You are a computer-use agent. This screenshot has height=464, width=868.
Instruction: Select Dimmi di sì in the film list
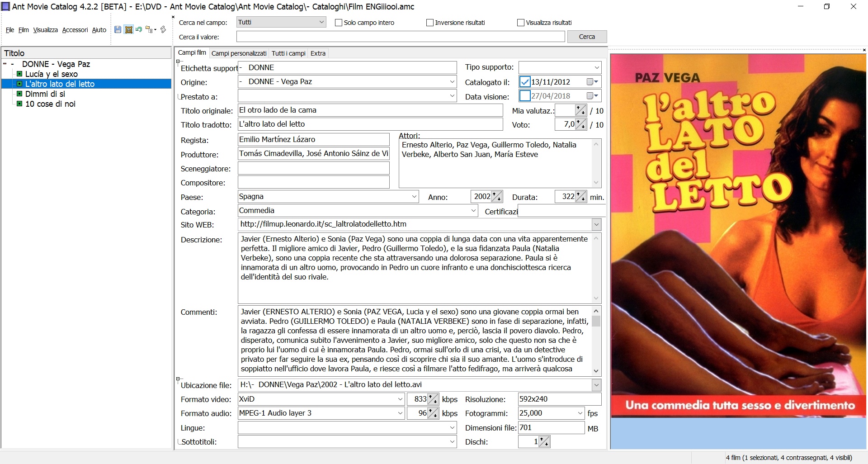[45, 94]
